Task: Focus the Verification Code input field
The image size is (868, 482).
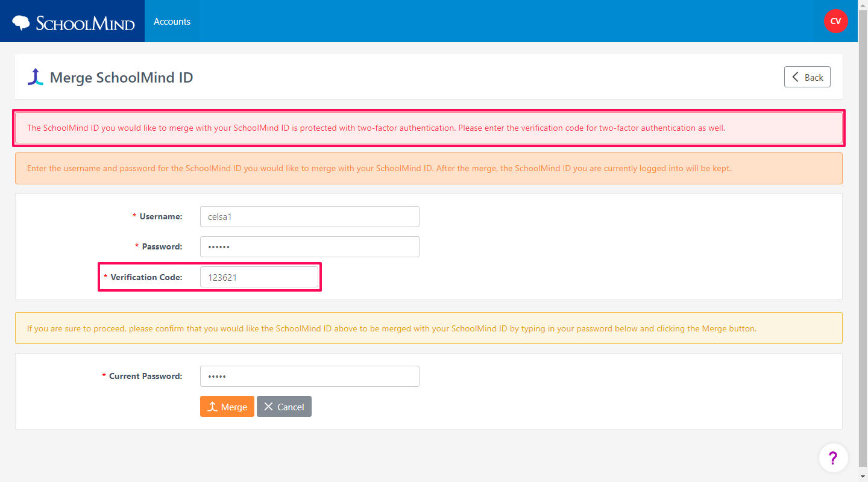Action: pos(259,277)
